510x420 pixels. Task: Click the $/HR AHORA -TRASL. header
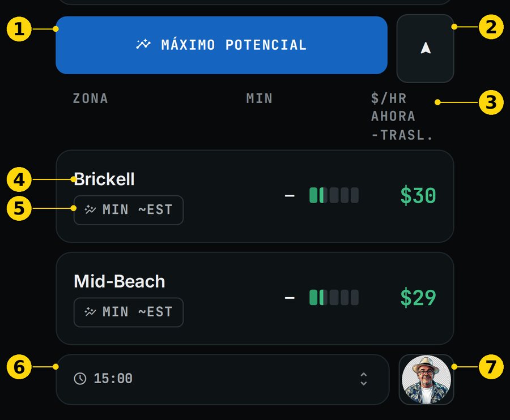402,117
